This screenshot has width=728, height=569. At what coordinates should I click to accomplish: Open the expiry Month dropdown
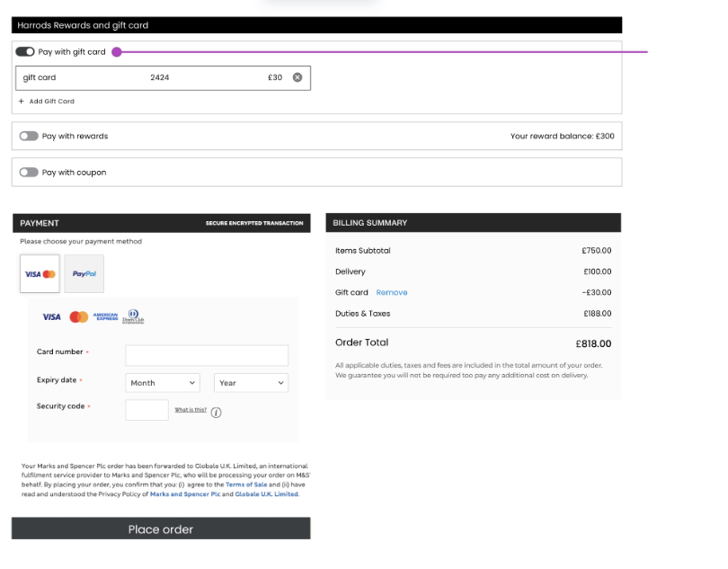163,383
